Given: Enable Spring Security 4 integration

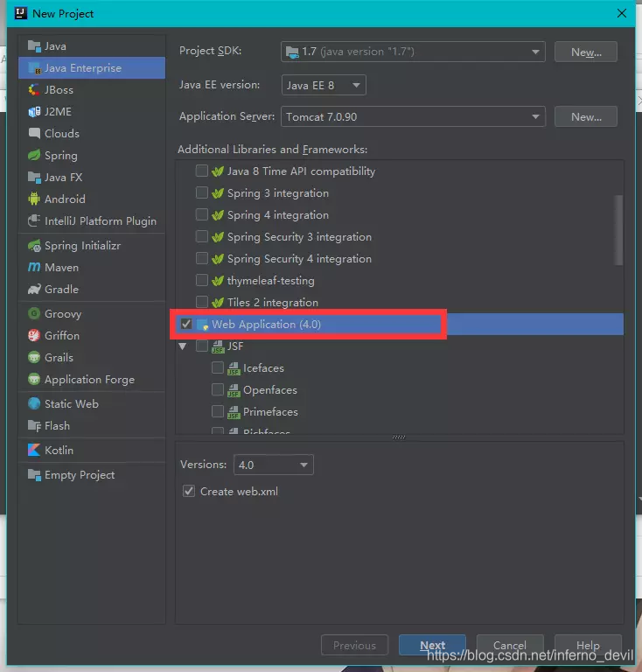Looking at the screenshot, I should tap(202, 258).
